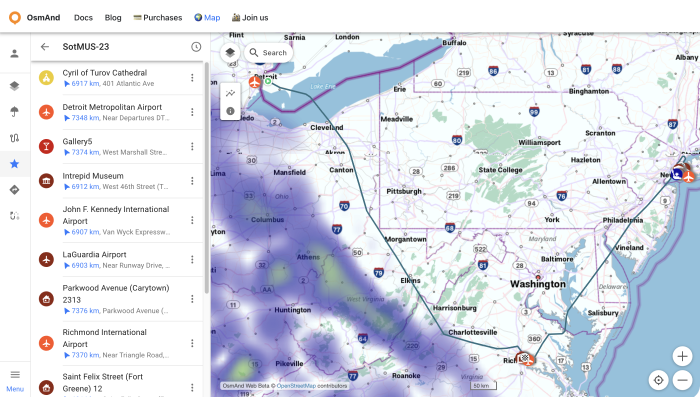Viewport: 700px width, 400px height.
Task: Open navigation directions diamond icon
Action: (14, 190)
